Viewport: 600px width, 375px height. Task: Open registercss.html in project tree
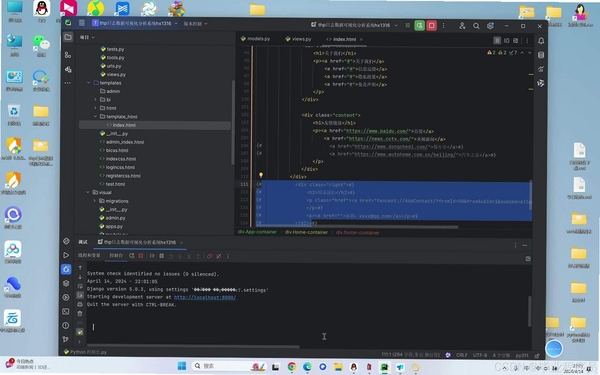pyautogui.click(x=120, y=176)
